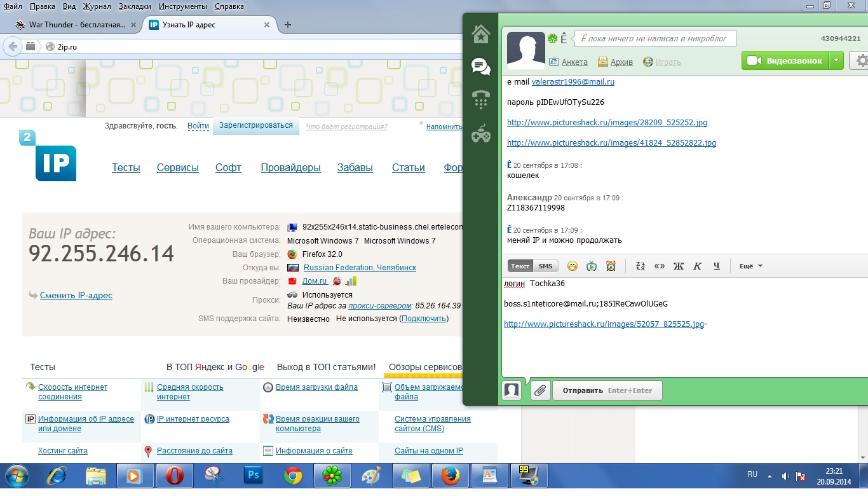Click the Отправить send button
Image resolution: width=868 pixels, height=496 pixels.
(607, 390)
